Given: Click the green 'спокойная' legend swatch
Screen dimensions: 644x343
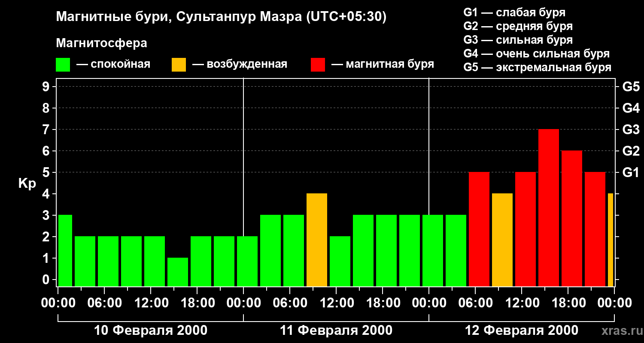Looking at the screenshot, I should (x=63, y=65).
